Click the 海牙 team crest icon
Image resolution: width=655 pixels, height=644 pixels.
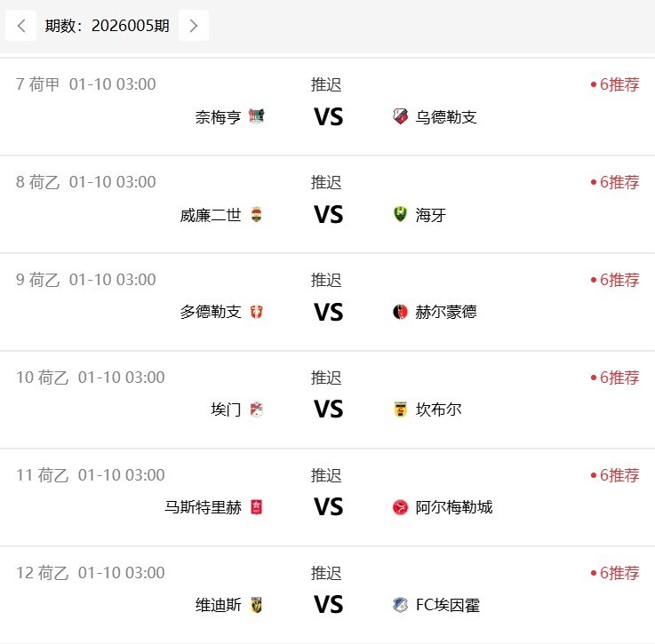click(400, 214)
